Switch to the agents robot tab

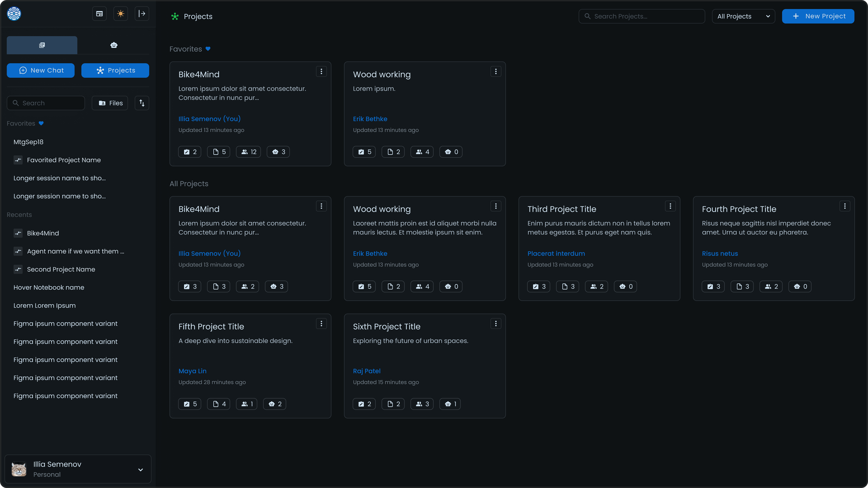pyautogui.click(x=114, y=45)
